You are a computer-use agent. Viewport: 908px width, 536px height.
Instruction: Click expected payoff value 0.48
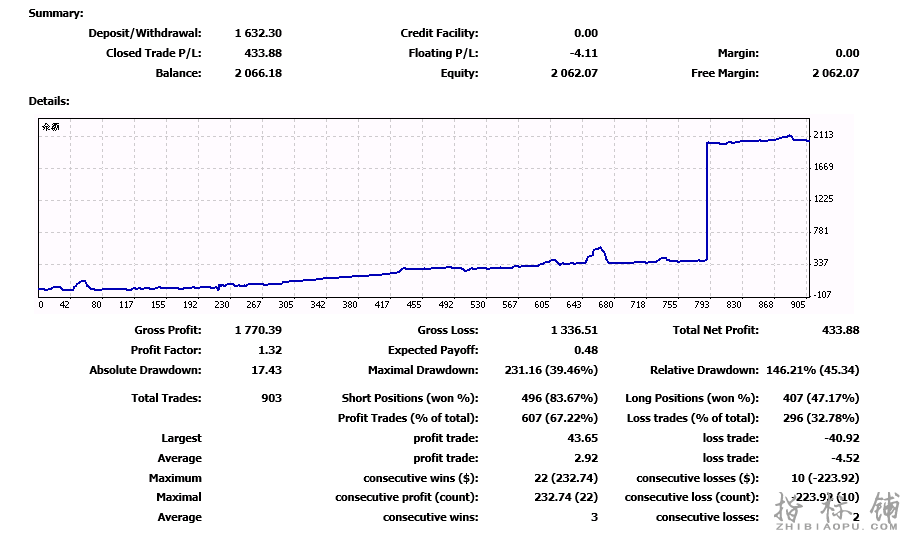[586, 350]
